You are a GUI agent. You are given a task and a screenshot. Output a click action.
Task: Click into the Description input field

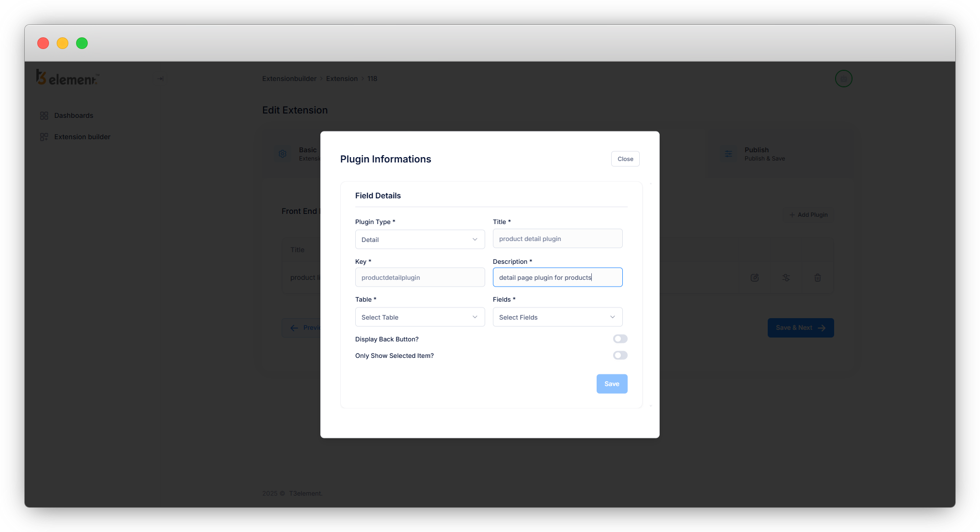coord(557,277)
